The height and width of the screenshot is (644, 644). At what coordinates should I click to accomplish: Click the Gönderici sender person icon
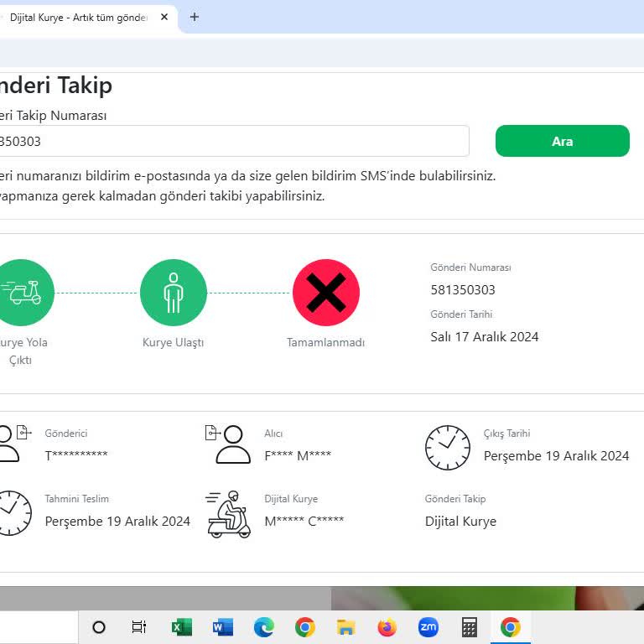pyautogui.click(x=14, y=444)
